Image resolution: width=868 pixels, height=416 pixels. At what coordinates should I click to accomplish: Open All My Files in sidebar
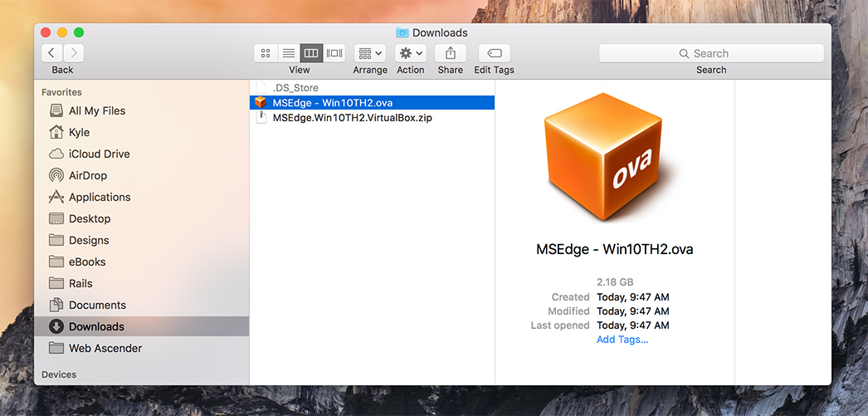click(x=144, y=110)
